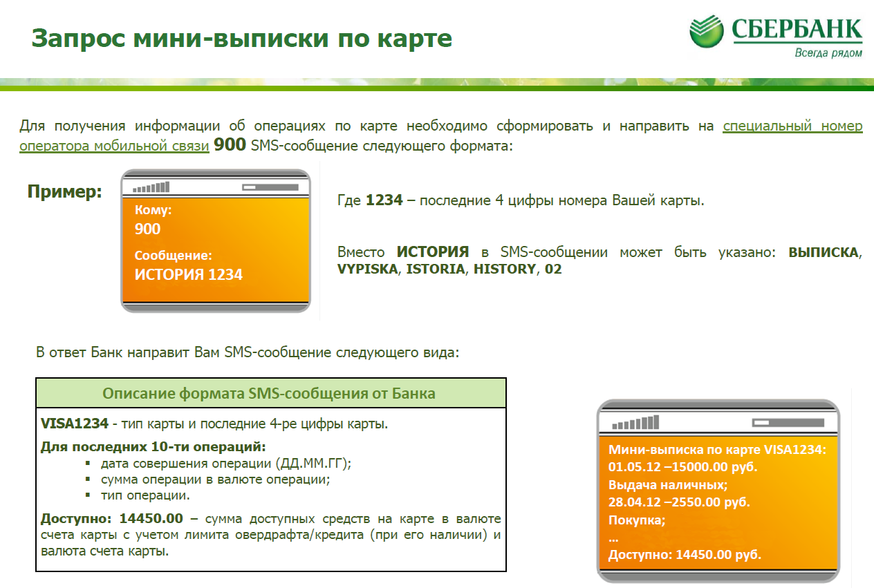
Task: Click the bold code '02'
Action: 553,269
